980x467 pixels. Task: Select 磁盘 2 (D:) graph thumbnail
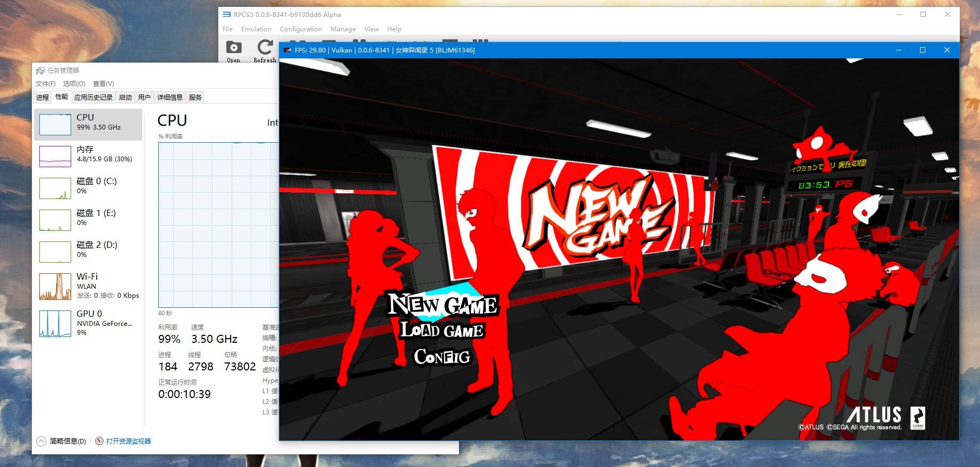(x=55, y=252)
